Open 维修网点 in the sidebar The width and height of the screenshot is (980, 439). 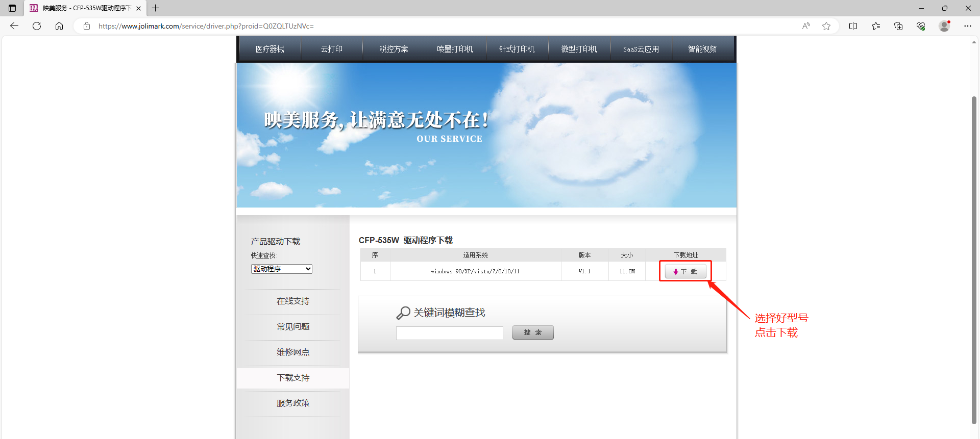pyautogui.click(x=293, y=352)
